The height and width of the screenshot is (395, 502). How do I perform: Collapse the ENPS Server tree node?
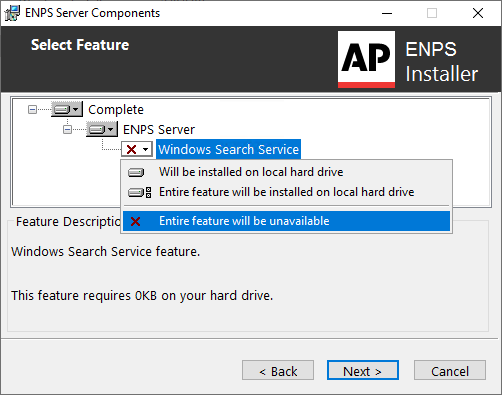67,129
